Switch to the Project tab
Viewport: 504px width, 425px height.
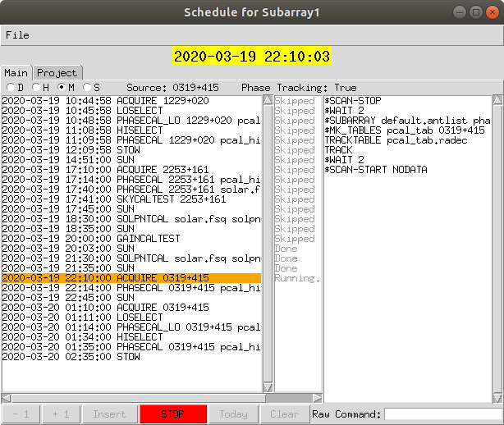coord(57,73)
